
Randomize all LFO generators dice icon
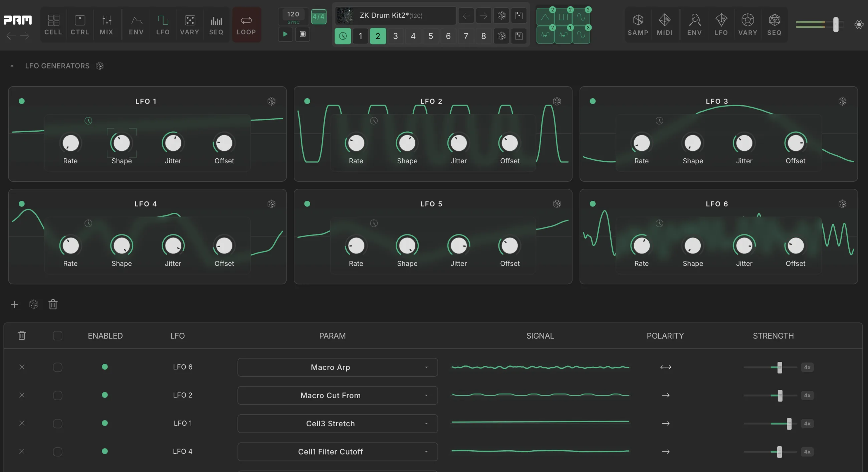coord(99,66)
